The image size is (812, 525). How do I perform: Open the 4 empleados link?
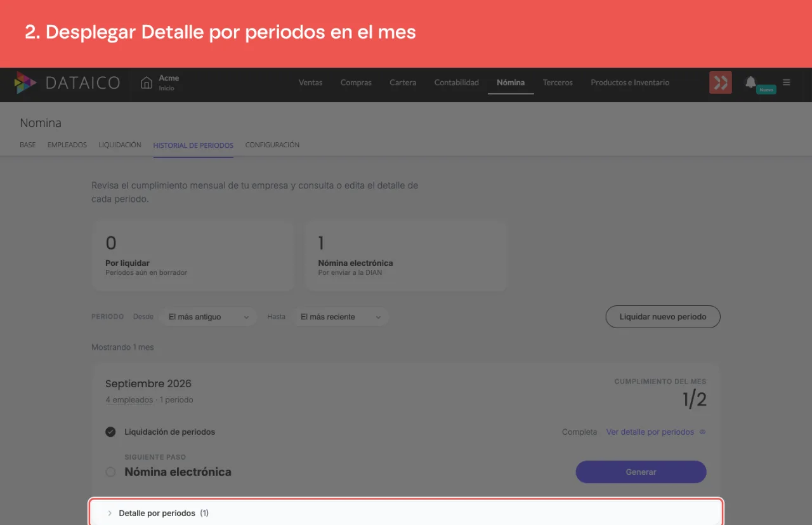coord(129,400)
